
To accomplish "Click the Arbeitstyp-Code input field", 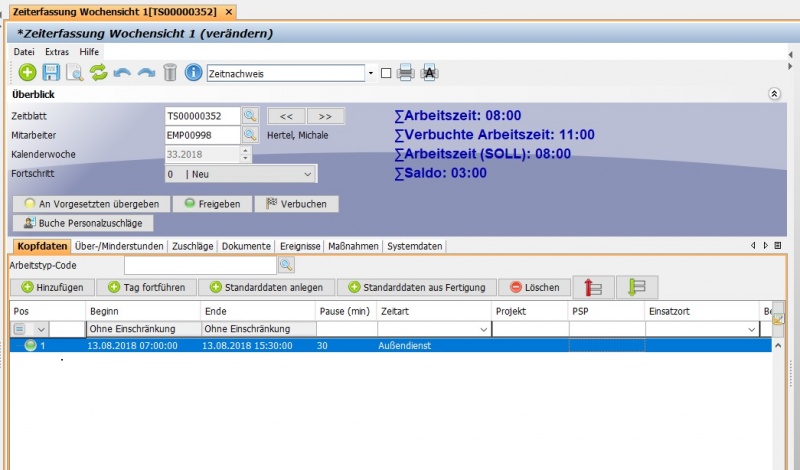I will click(199, 265).
